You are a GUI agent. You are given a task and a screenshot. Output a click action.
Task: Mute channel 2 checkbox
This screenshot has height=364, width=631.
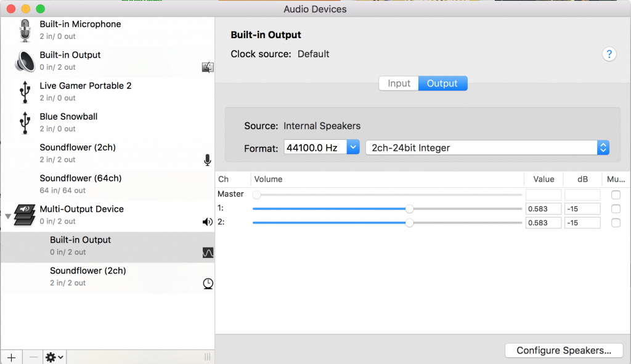616,223
